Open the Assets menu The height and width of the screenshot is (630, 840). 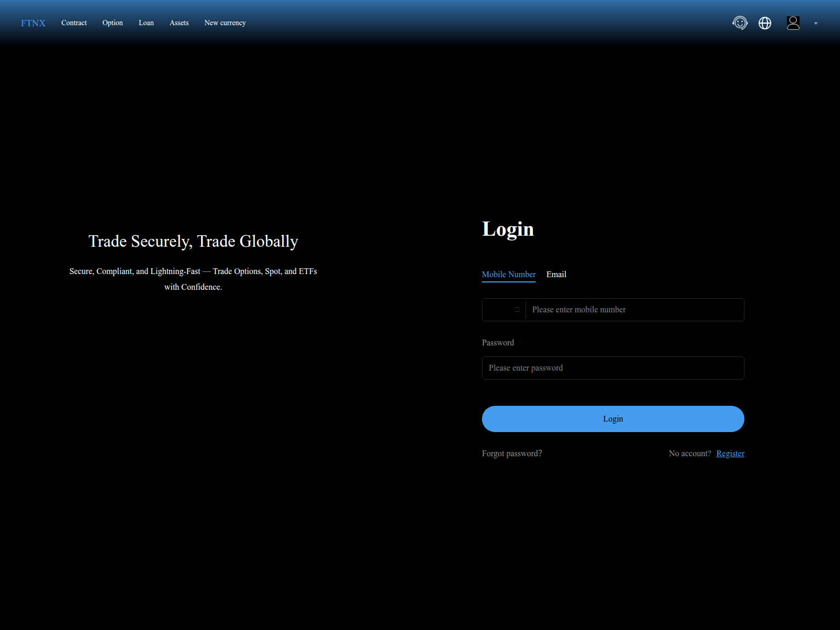pos(179,23)
